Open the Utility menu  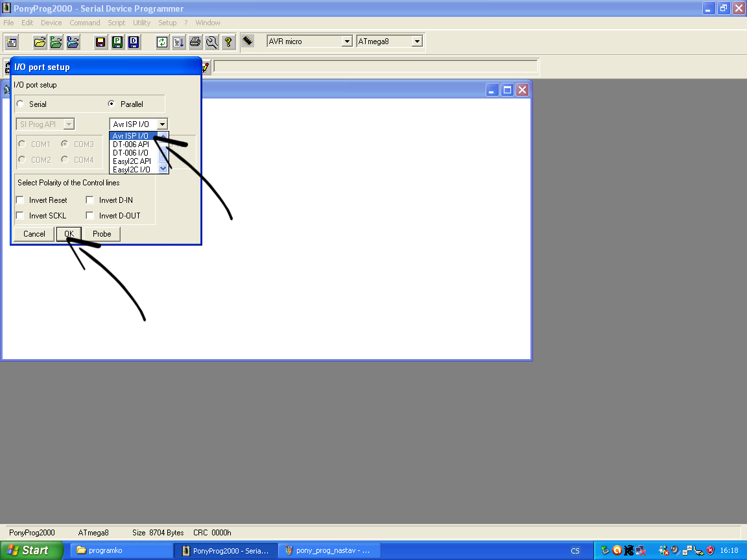coord(141,23)
